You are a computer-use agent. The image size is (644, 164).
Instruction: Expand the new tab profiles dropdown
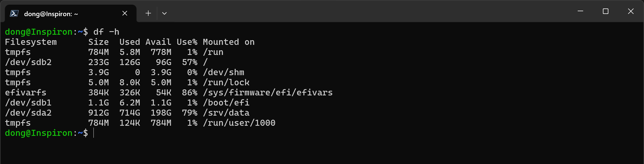pyautogui.click(x=164, y=13)
